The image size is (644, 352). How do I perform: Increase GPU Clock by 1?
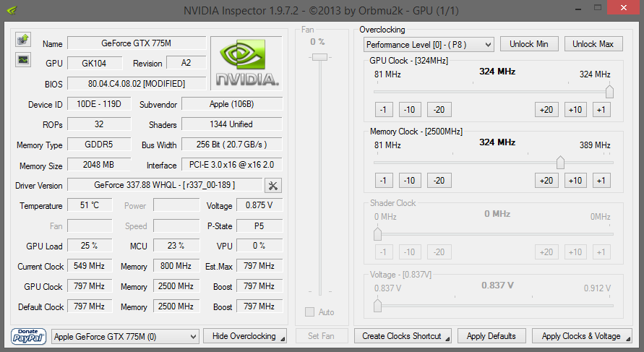(x=601, y=110)
